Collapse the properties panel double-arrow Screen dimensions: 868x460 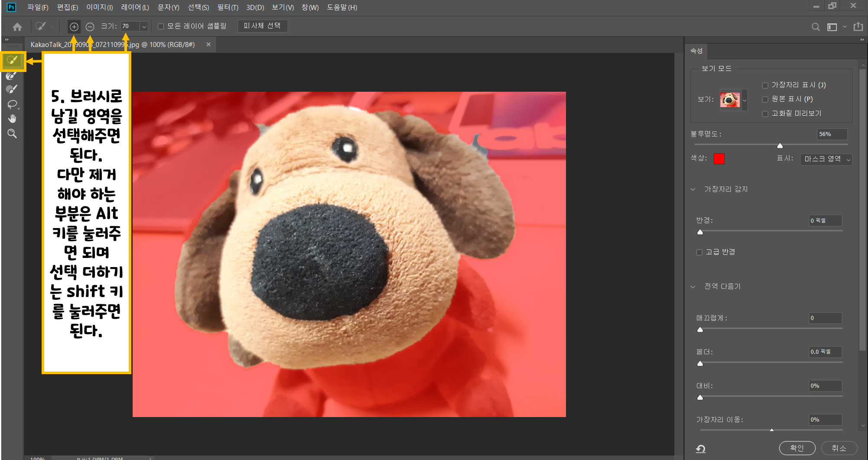pyautogui.click(x=862, y=40)
